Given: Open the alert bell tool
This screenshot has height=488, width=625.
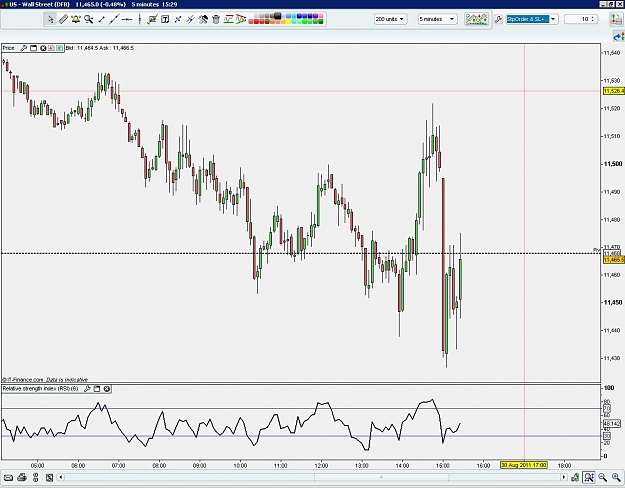Looking at the screenshot, I should coord(76,19).
